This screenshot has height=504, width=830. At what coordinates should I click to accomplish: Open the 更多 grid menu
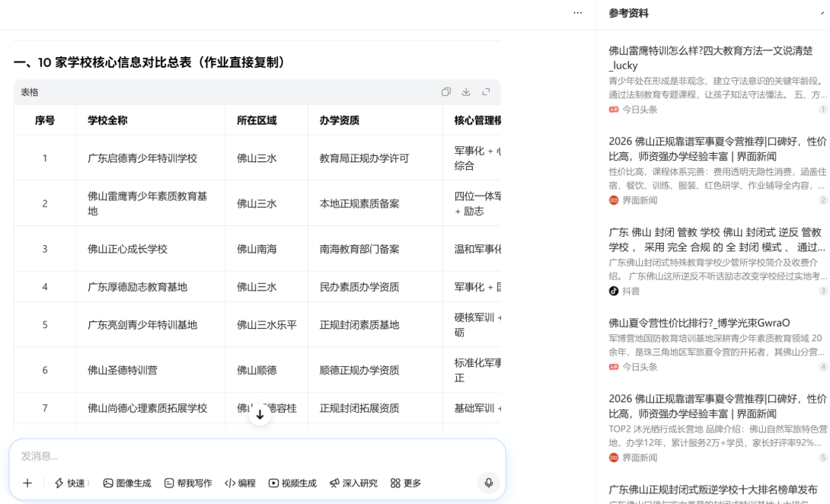click(x=405, y=483)
